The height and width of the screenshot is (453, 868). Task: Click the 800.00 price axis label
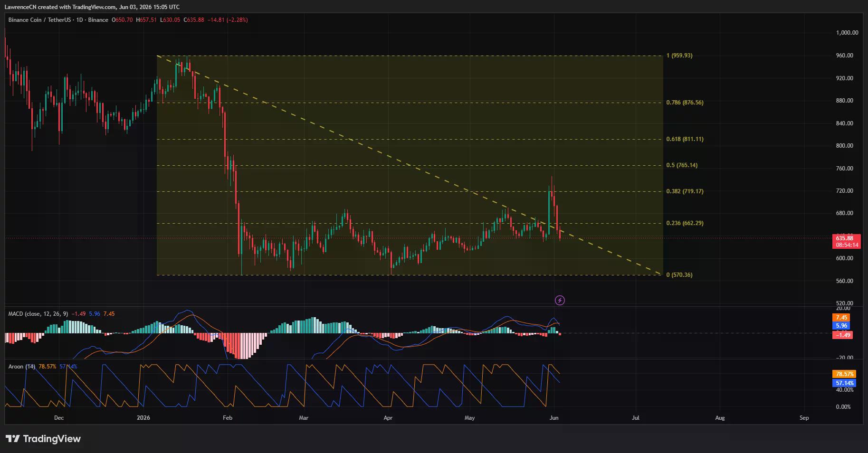[845, 146]
